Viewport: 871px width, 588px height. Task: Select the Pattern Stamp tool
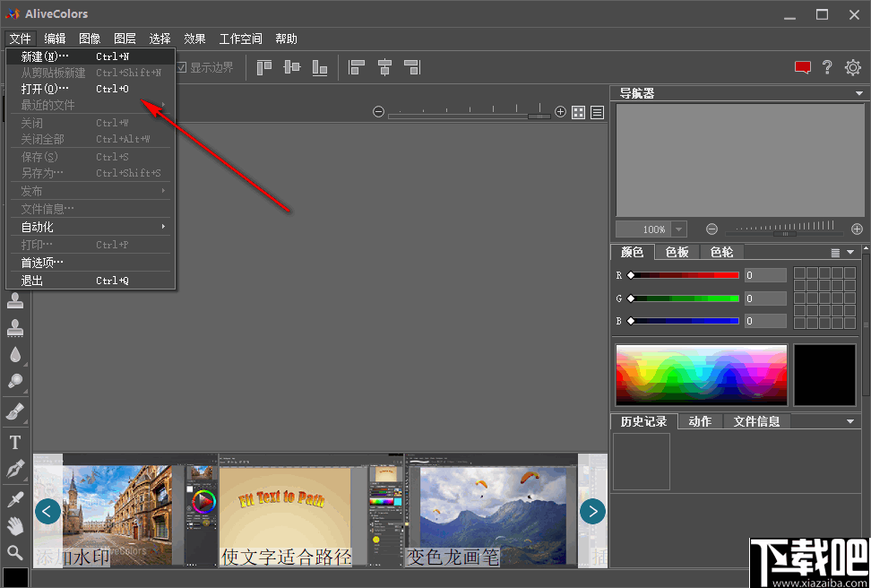tap(15, 328)
